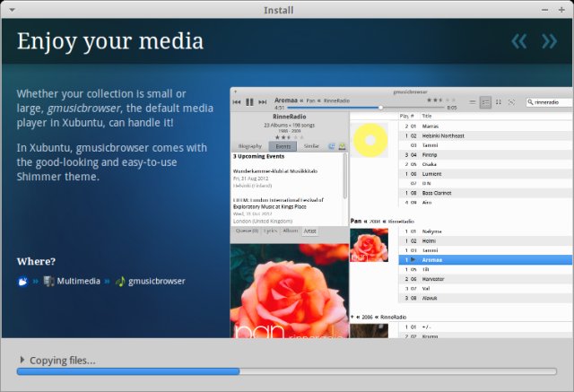Open the Events tab
The image size is (574, 392).
[x=282, y=145]
